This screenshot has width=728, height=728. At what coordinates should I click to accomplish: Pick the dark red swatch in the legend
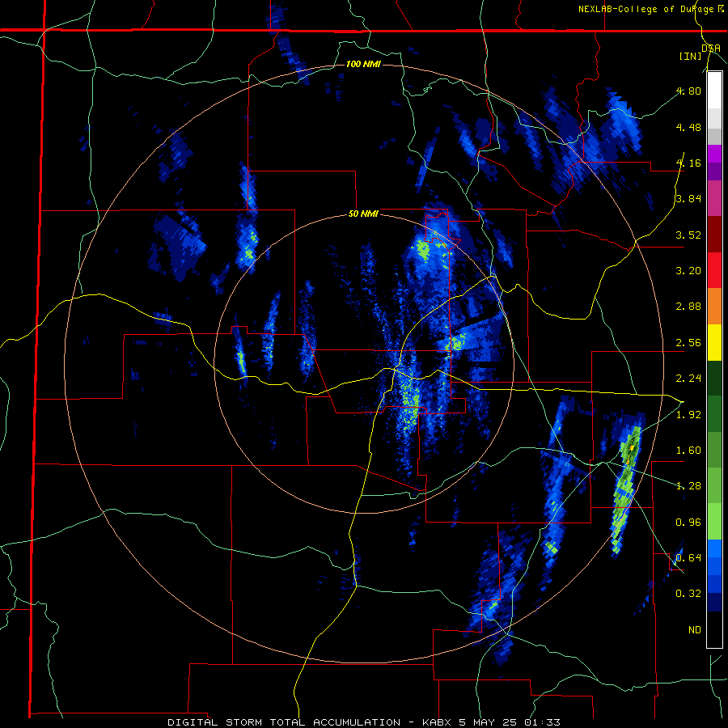point(714,235)
